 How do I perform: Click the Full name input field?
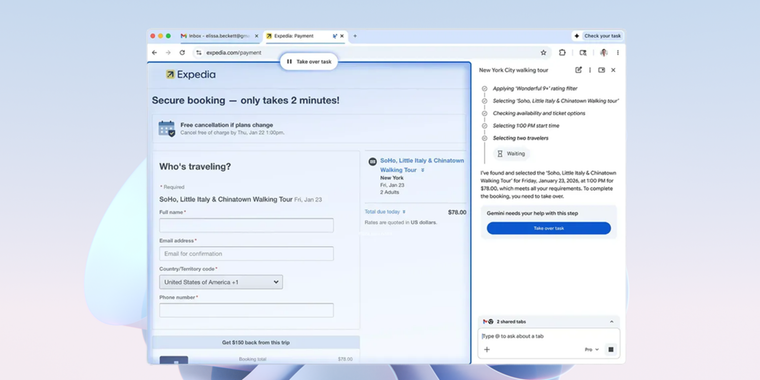pyautogui.click(x=246, y=225)
